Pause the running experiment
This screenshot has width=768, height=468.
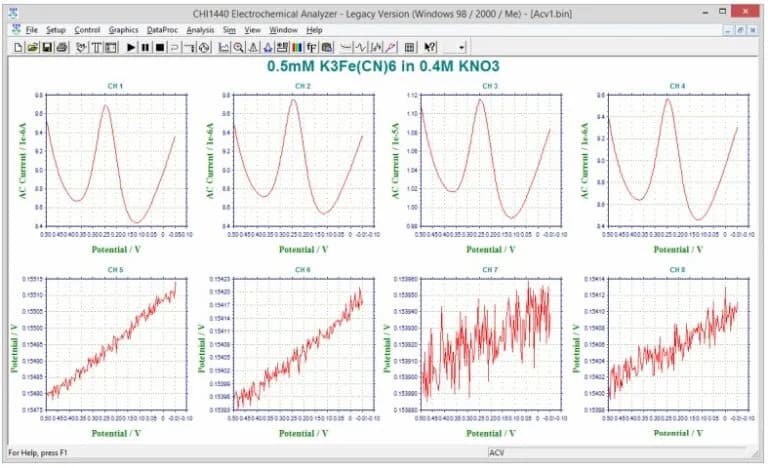(145, 47)
